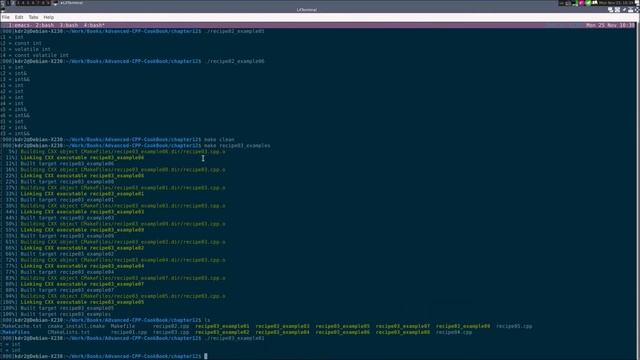The image size is (640, 360).
Task: Switch to the 1:emacs window in the status line
Action: [x=19, y=25]
